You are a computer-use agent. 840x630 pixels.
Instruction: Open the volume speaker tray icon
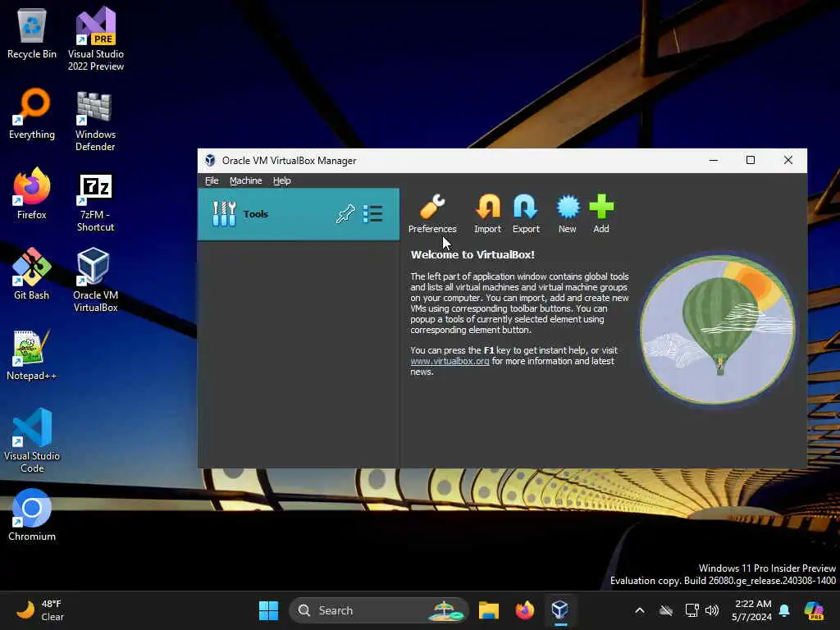pyautogui.click(x=711, y=610)
